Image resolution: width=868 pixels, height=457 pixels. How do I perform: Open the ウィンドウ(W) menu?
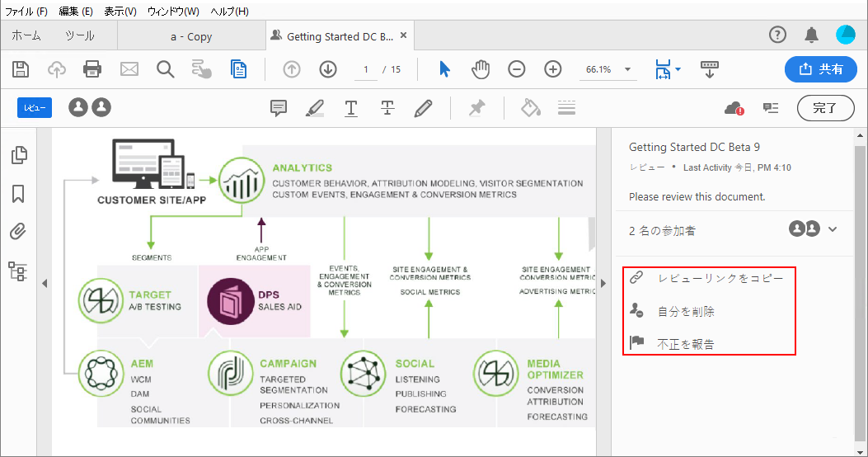[x=173, y=11]
